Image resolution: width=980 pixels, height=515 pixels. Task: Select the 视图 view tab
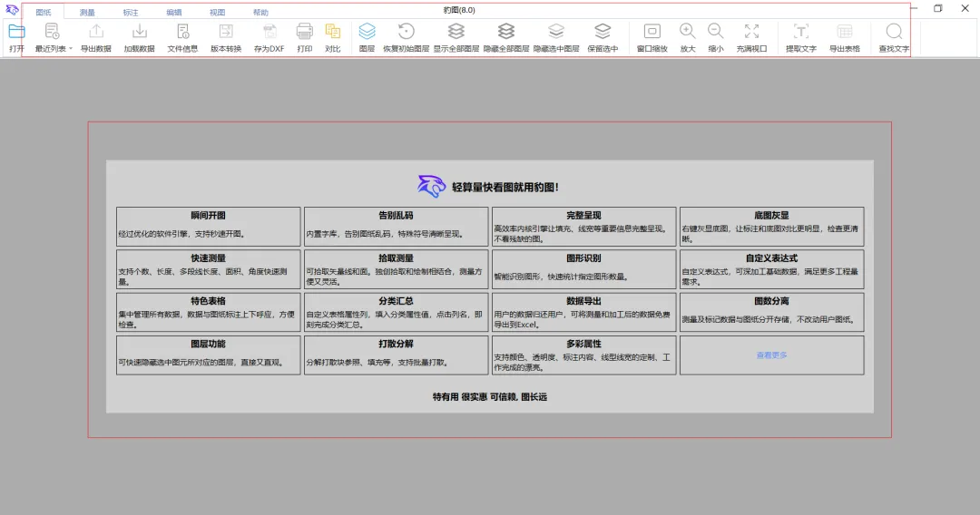217,13
